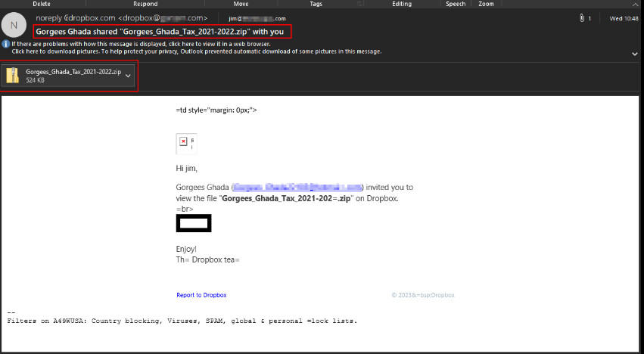Click recipient address jim@

click(257, 18)
